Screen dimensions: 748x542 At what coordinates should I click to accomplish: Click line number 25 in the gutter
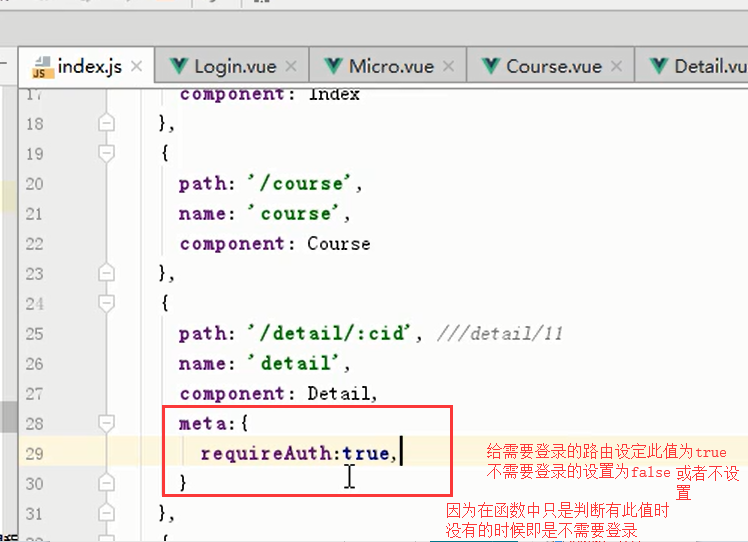click(34, 334)
